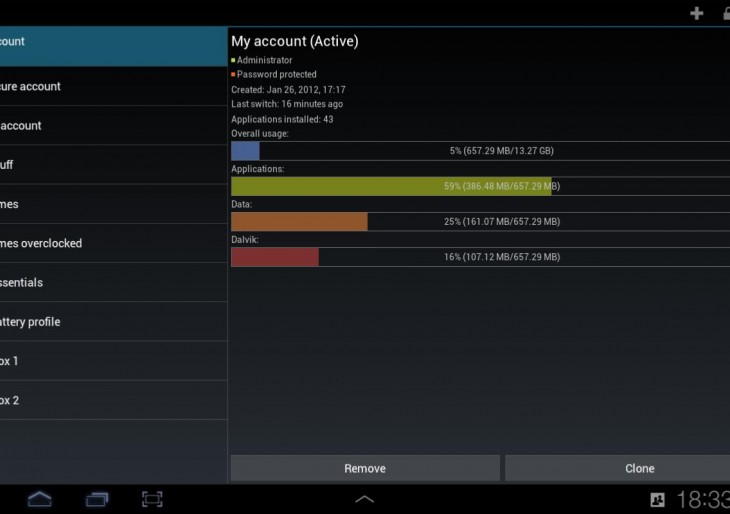
Task: Tap 'Last switch: 16 minutes ago' text
Action: click(287, 104)
